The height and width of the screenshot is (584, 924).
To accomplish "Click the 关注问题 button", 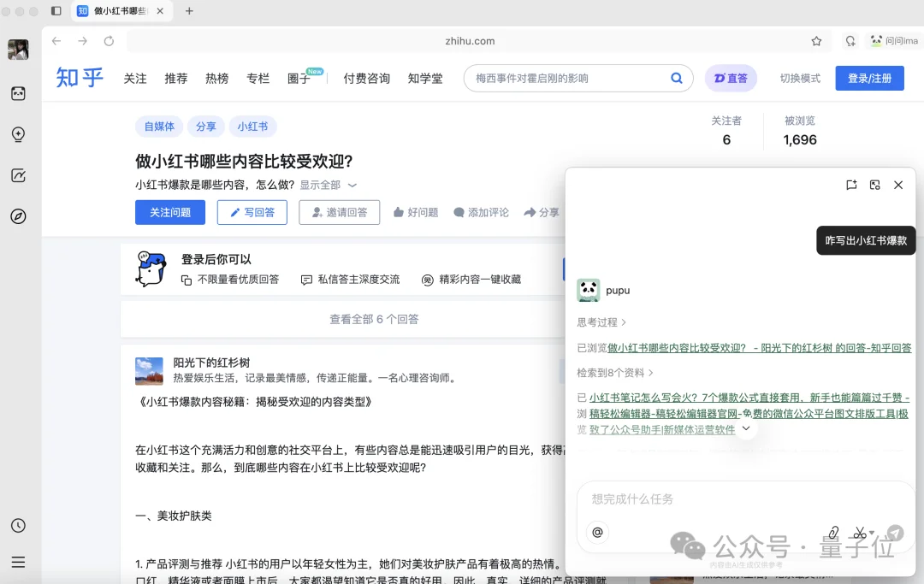I will (x=169, y=212).
